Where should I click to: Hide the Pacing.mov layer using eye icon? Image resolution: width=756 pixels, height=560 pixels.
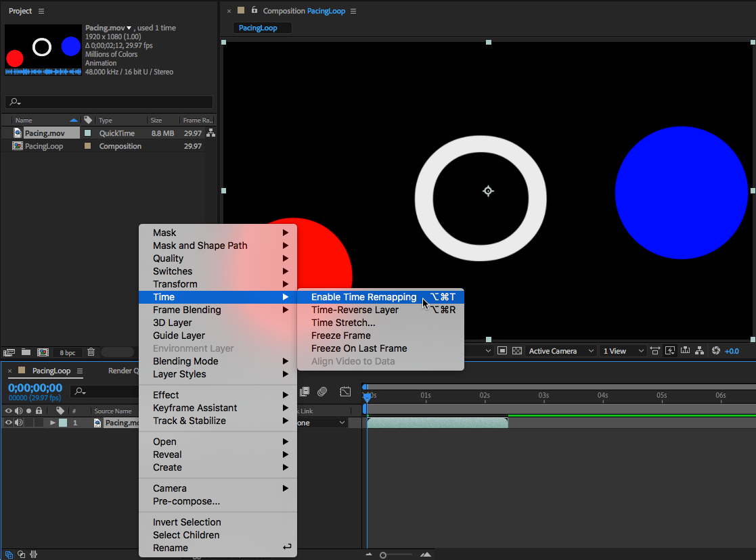[9, 423]
